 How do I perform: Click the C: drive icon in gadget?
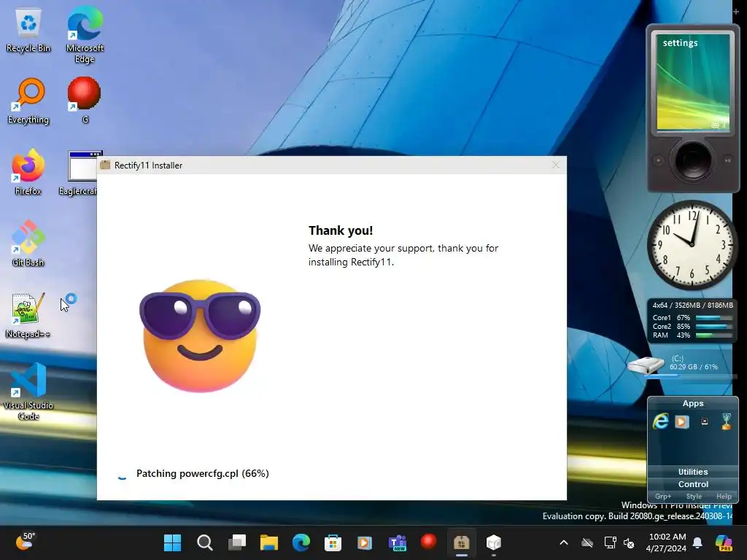pyautogui.click(x=646, y=365)
